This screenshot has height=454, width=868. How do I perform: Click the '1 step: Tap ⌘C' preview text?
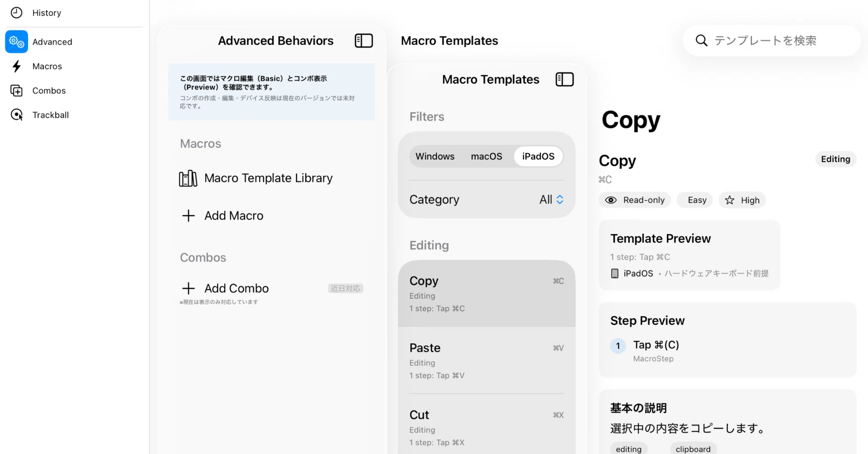coord(640,257)
